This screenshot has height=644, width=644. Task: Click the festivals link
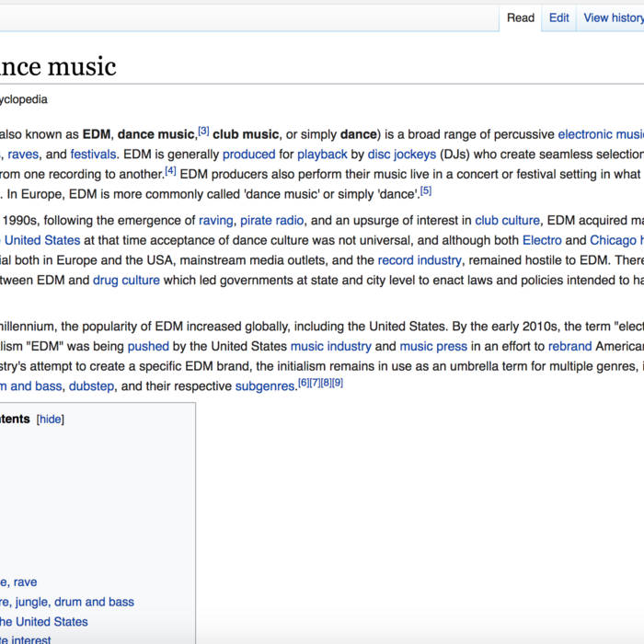[93, 155]
